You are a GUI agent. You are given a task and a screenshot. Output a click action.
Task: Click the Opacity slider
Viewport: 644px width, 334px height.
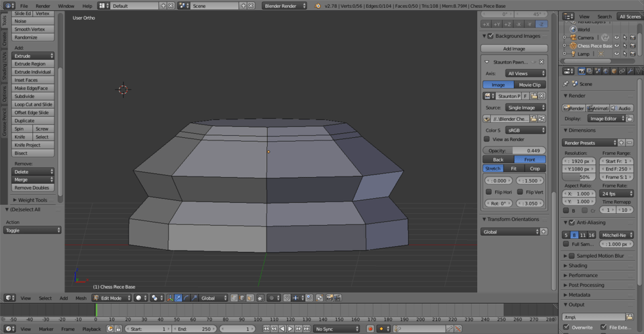514,150
